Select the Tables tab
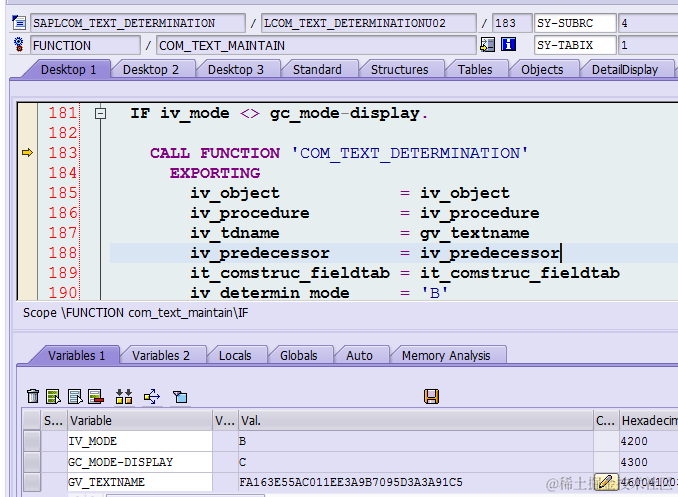The image size is (678, 497). click(x=475, y=70)
